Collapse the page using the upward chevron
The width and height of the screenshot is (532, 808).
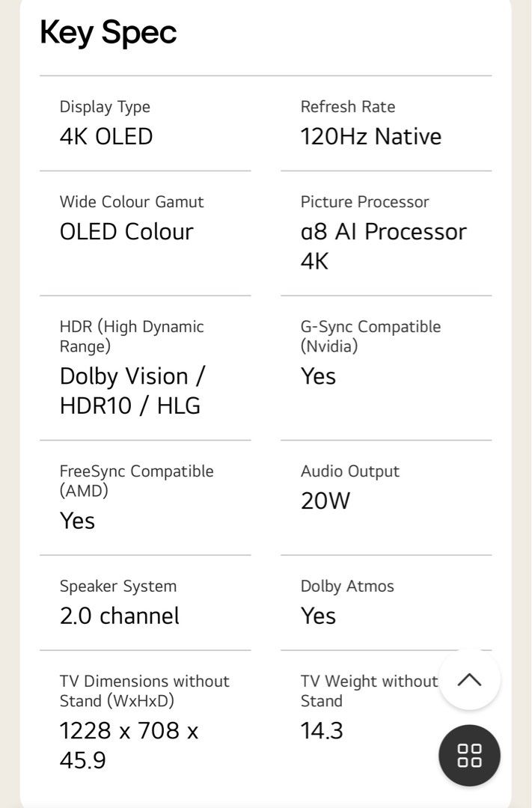pyautogui.click(x=469, y=679)
